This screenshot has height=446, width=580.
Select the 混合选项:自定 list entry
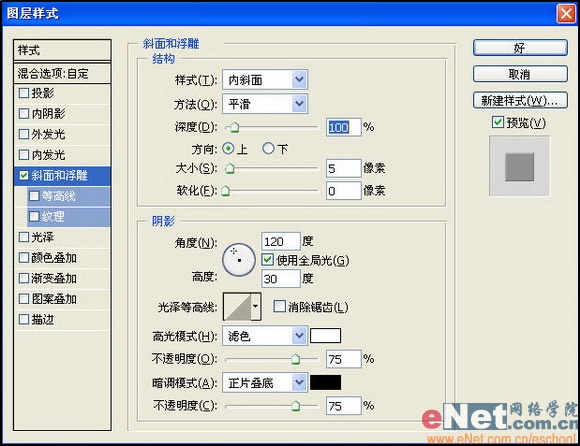point(62,73)
